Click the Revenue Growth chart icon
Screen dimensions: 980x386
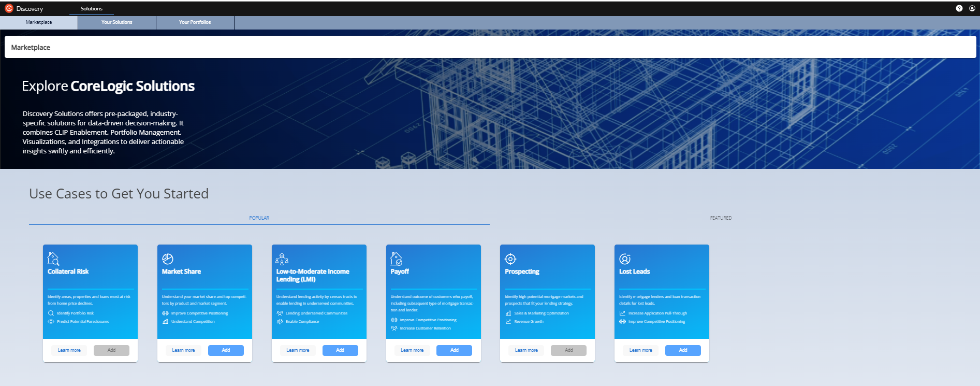point(508,321)
